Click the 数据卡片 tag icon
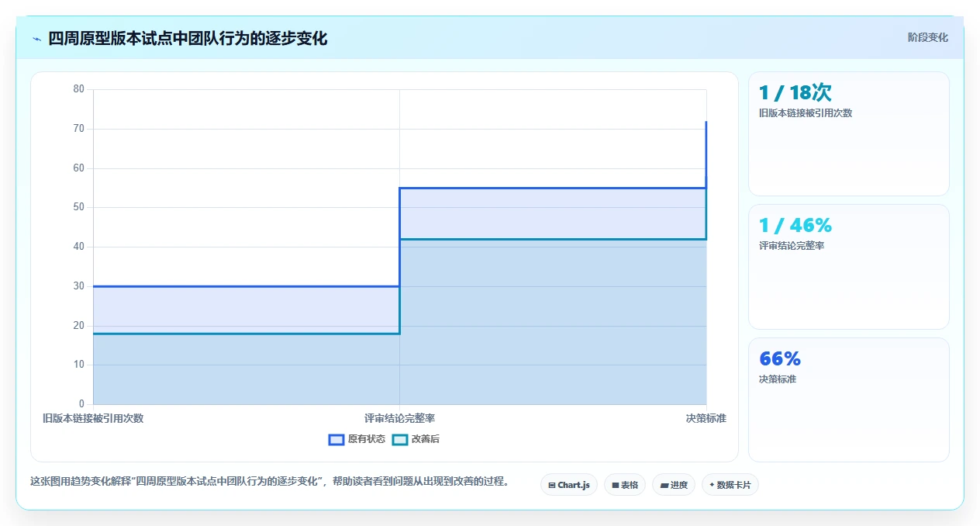 (712, 485)
